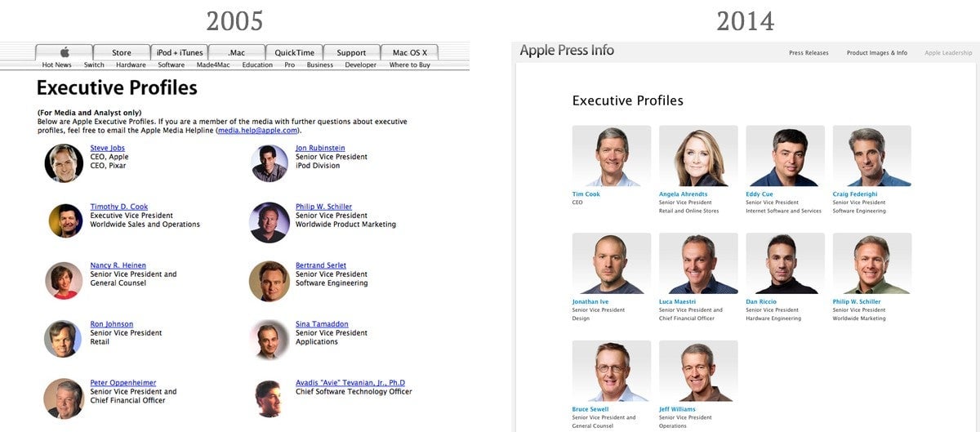Choose Software in sub-navigation
The height and width of the screenshot is (432, 980).
point(171,65)
